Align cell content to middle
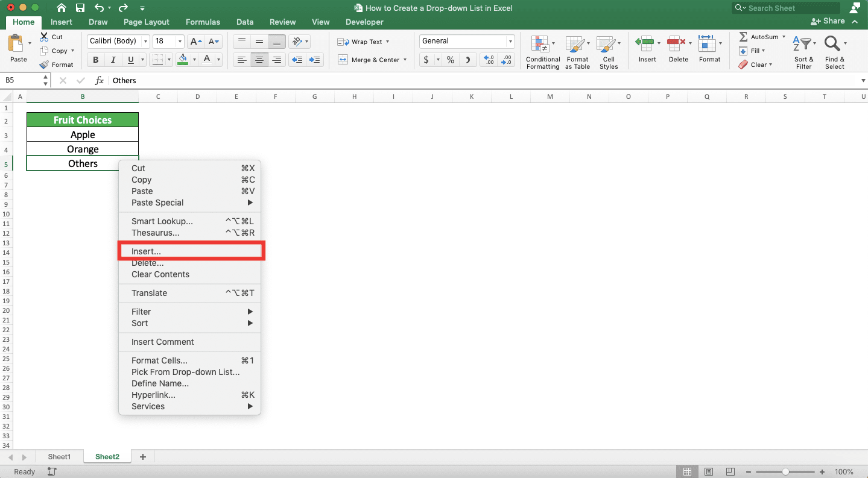The image size is (868, 478). [259, 42]
